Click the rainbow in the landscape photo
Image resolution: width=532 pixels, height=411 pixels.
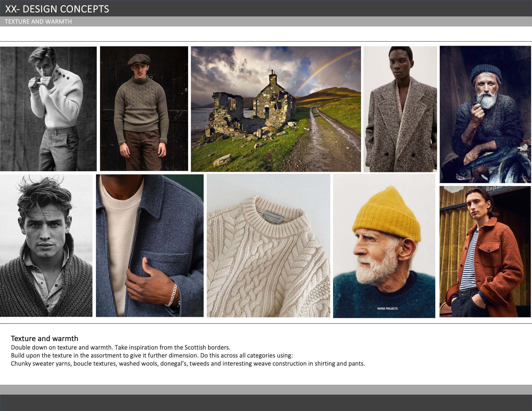[327, 65]
